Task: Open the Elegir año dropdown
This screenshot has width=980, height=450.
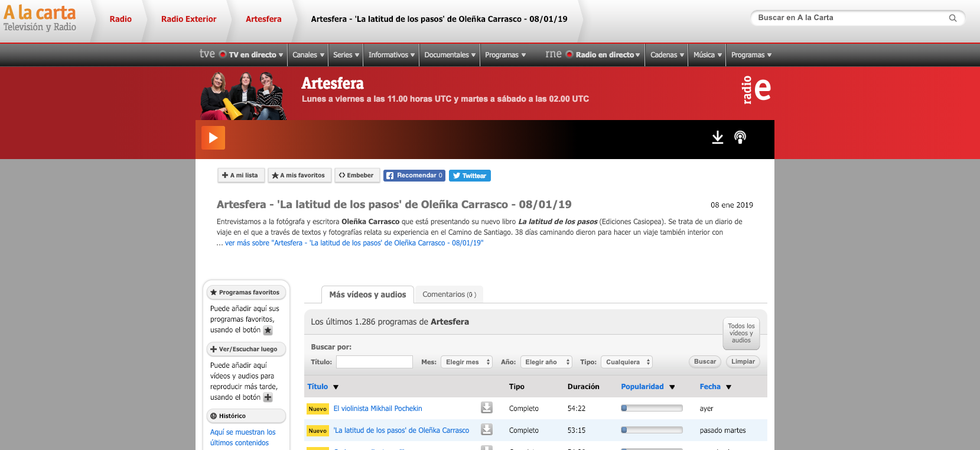Action: [x=546, y=362]
